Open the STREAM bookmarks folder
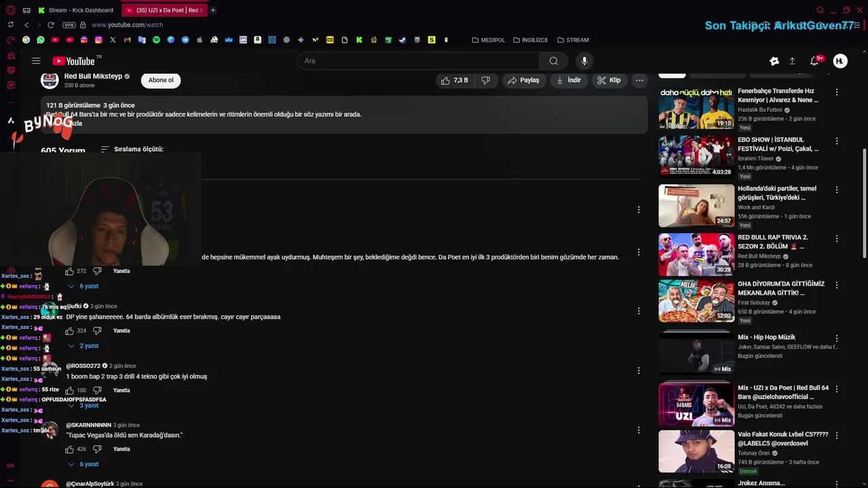Screen dimensions: 868x488 pyautogui.click(x=573, y=40)
